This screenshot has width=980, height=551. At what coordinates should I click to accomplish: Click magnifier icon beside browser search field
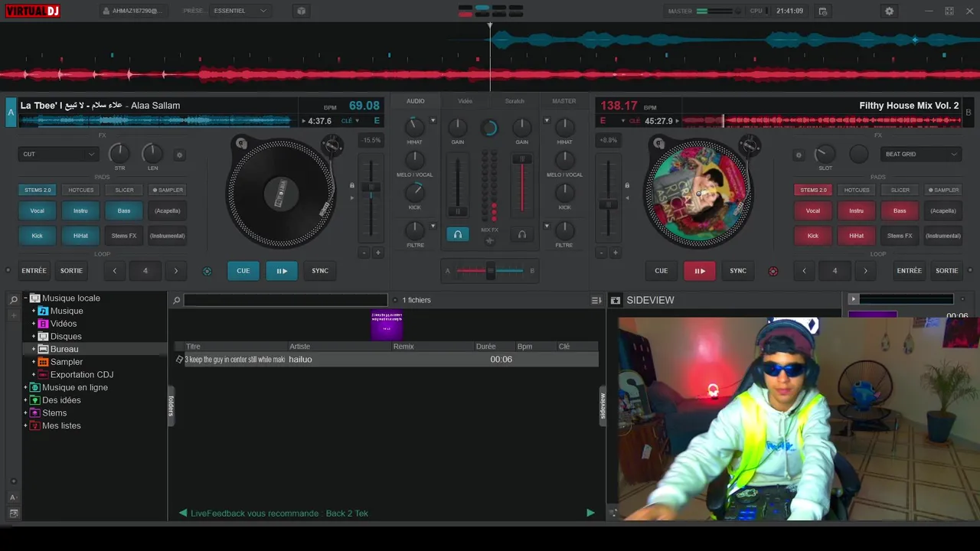coord(177,300)
